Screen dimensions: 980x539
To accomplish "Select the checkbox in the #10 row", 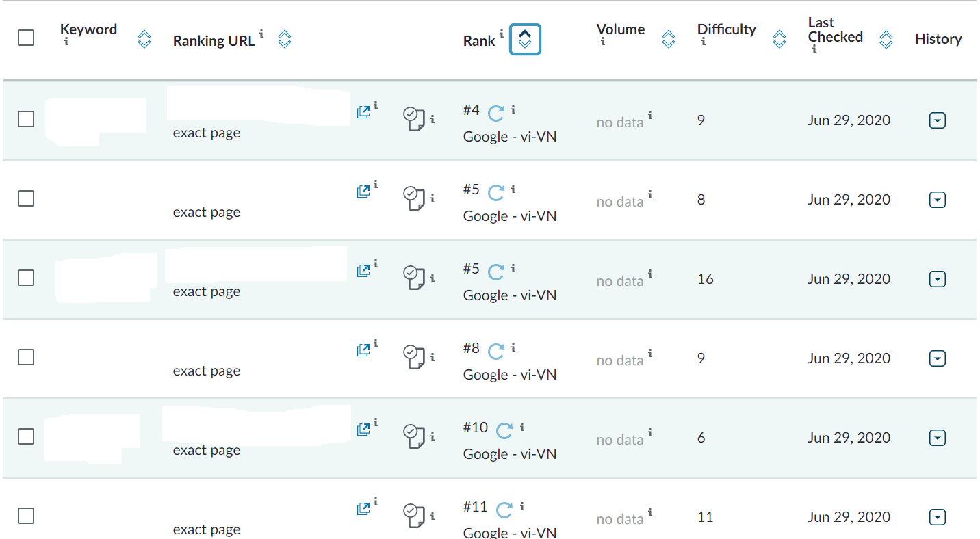I will (x=26, y=436).
